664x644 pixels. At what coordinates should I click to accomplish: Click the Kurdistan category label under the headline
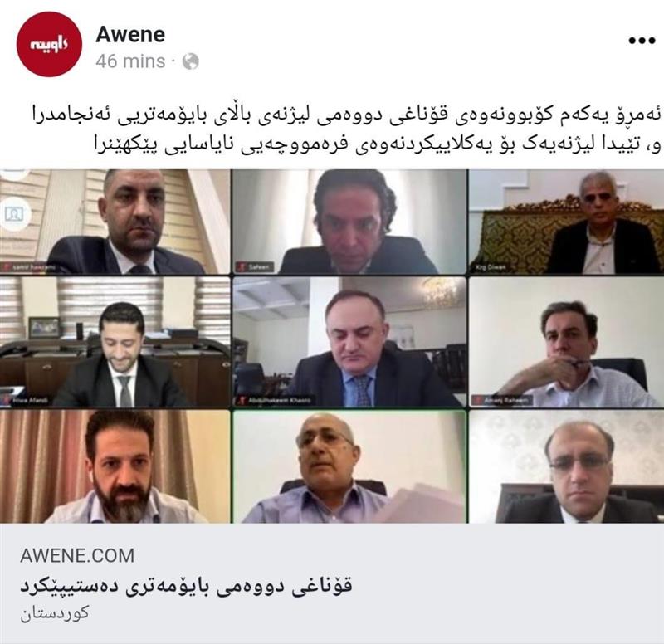coord(55,613)
